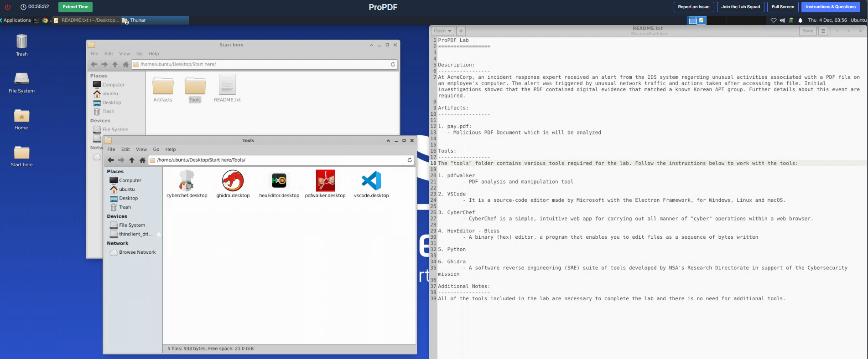Open the Trash icon on the desktop
This screenshot has height=359, width=868.
21,42
